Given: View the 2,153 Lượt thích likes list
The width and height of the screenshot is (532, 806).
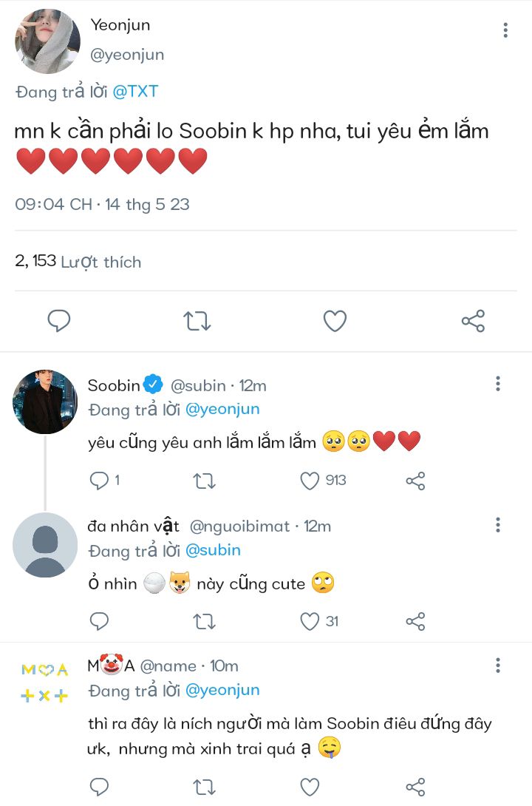Looking at the screenshot, I should tap(78, 262).
